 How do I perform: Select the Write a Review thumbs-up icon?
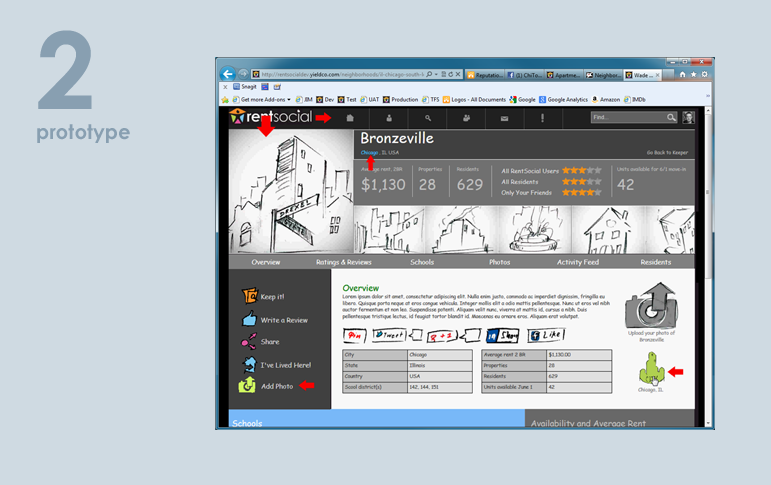pos(248,320)
